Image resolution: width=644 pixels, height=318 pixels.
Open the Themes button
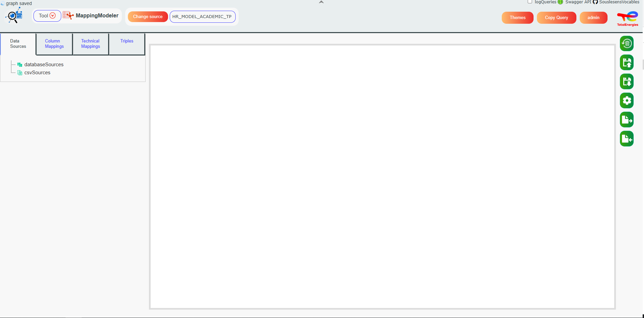[x=517, y=18]
